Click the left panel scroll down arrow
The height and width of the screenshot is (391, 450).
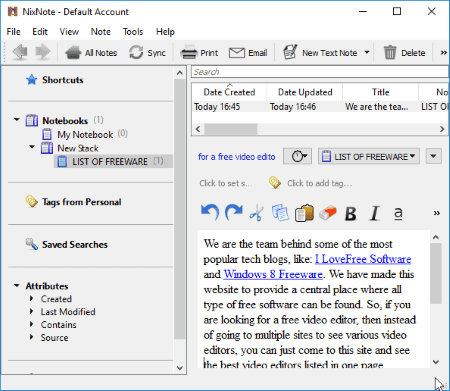pos(180,368)
